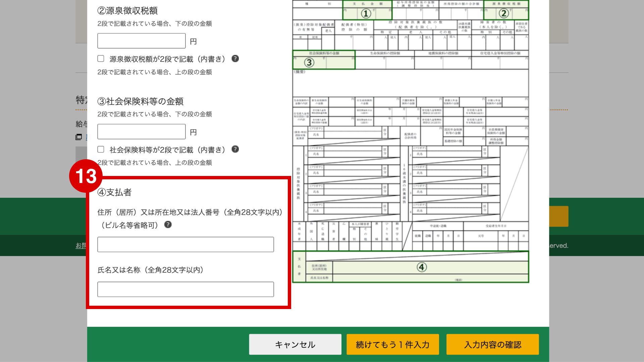Enable 社会保険料等が2段で記載 checkbox
The width and height of the screenshot is (644, 362).
(x=101, y=149)
